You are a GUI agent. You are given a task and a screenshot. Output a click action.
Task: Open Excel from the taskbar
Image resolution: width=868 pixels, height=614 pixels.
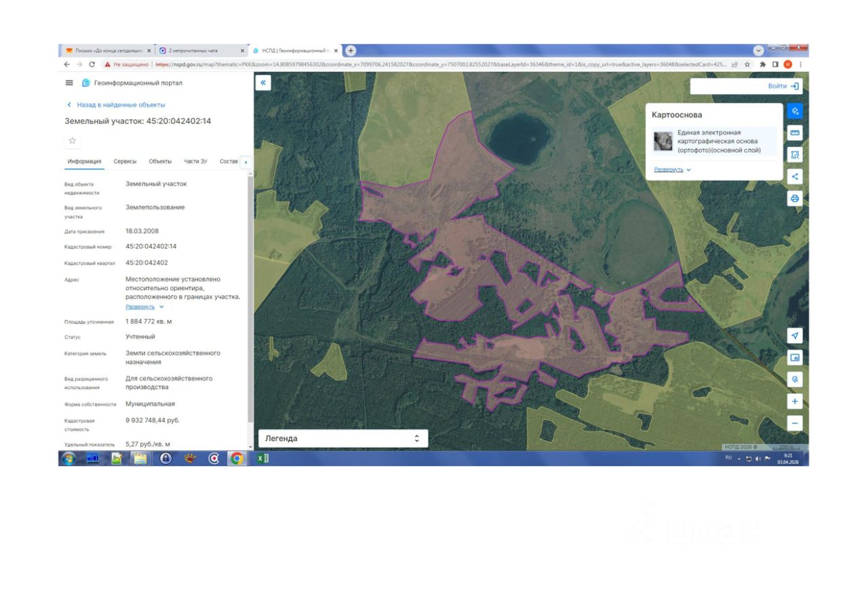click(x=262, y=458)
